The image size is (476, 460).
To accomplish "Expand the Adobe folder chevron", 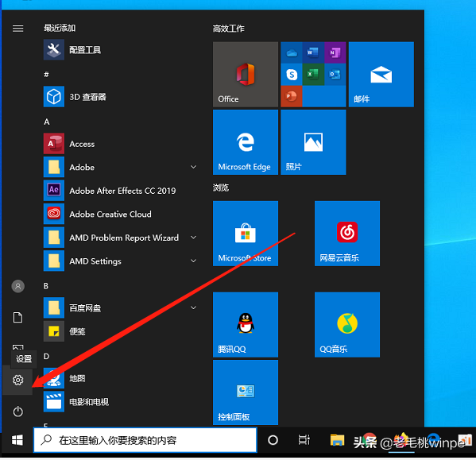I will pos(193,167).
